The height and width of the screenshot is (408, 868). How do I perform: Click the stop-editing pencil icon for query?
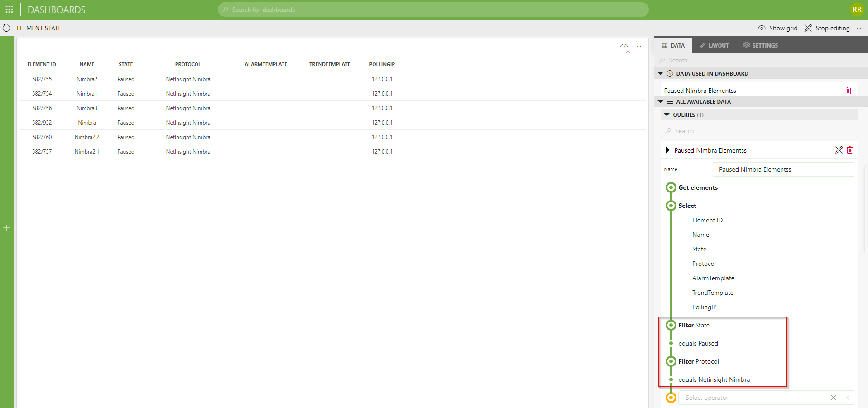click(839, 150)
